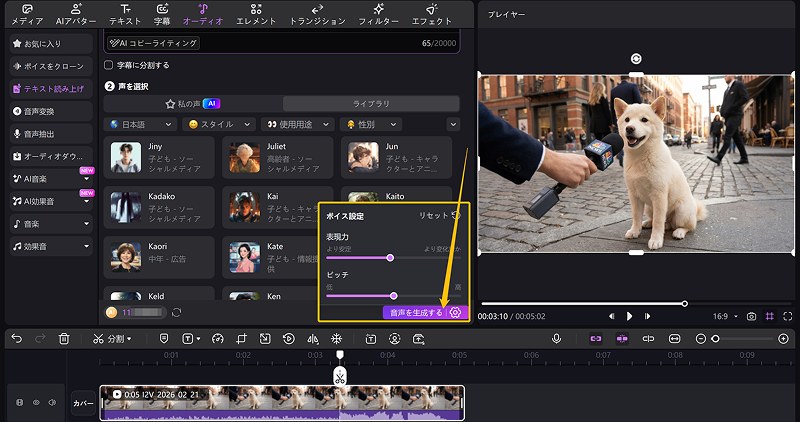The image size is (800, 422).
Task: Open fullscreen preview in the player
Action: pyautogui.click(x=788, y=316)
